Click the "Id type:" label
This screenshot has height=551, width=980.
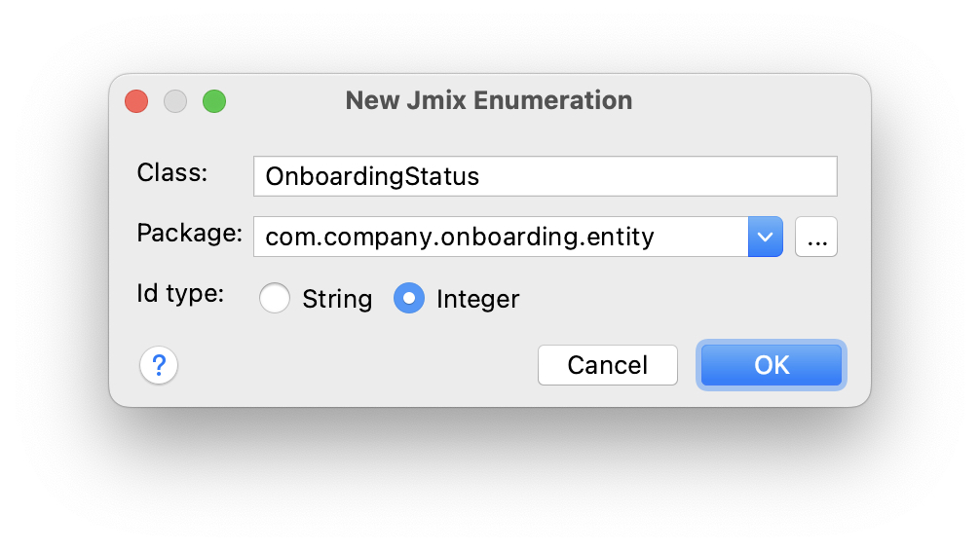[x=180, y=294]
